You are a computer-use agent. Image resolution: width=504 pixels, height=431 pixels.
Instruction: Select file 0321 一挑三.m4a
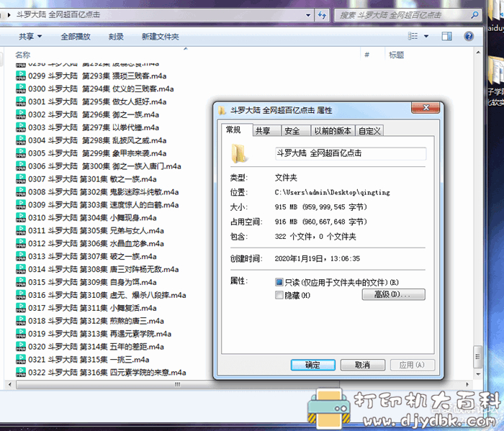tap(83, 359)
